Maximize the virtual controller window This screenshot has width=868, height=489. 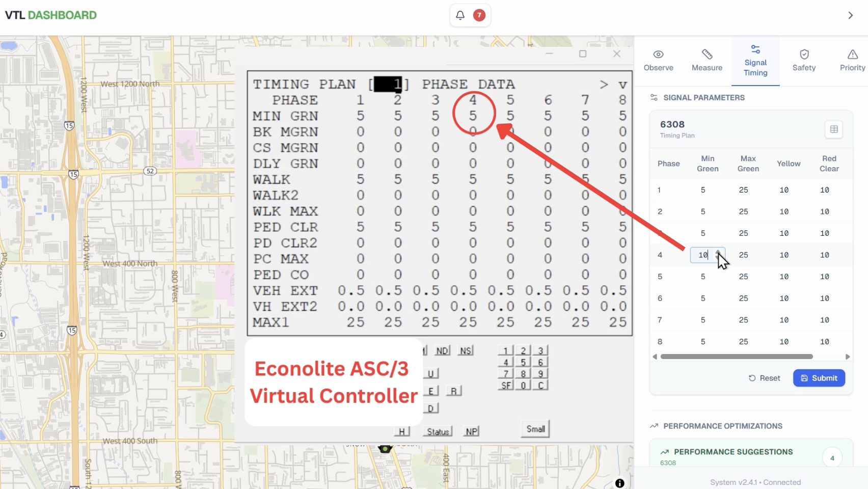(583, 53)
